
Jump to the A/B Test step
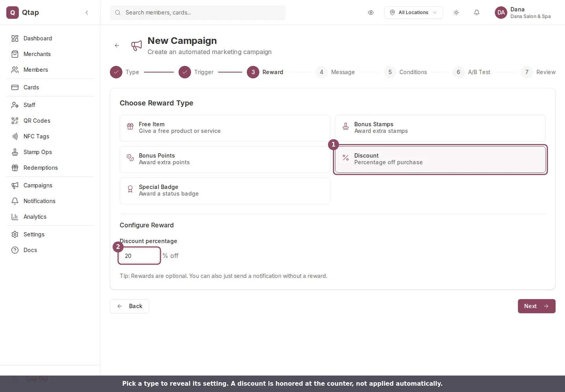tap(471, 72)
